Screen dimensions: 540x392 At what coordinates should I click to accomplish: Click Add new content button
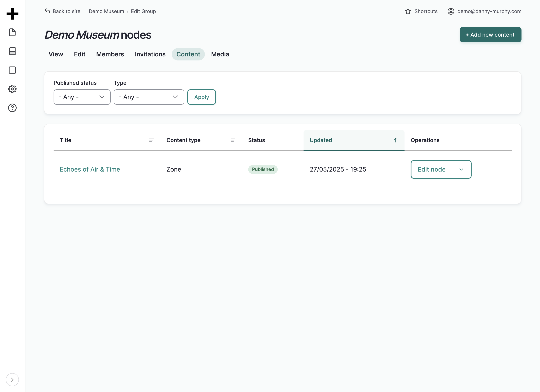pos(490,35)
